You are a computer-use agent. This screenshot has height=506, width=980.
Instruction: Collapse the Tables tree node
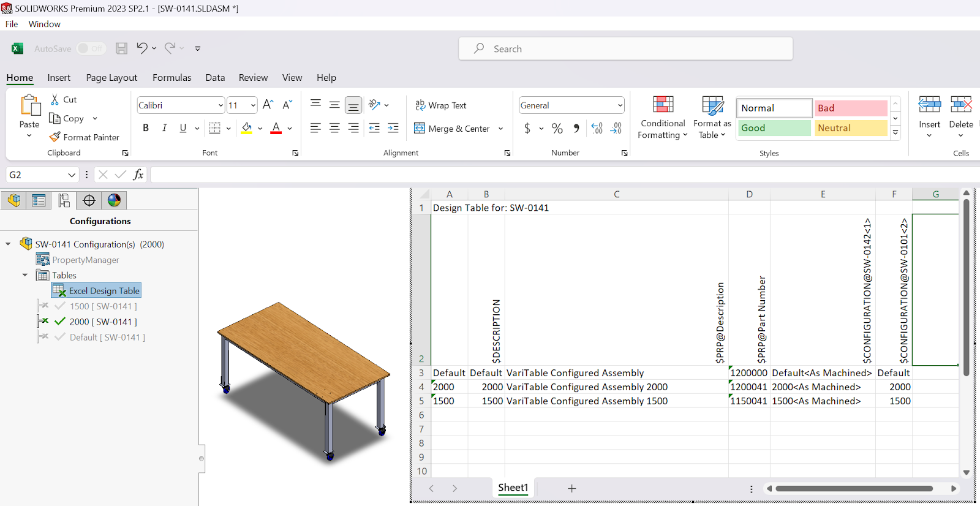coord(25,275)
